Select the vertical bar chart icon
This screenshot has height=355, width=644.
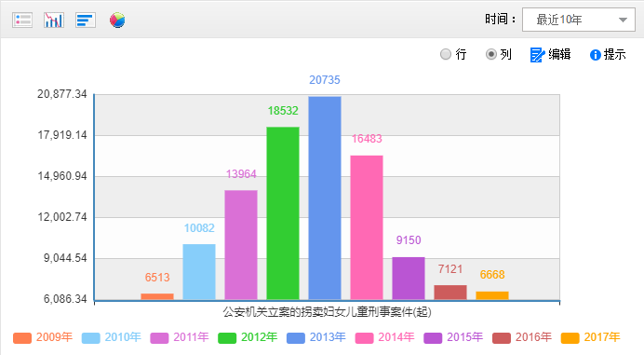click(54, 20)
